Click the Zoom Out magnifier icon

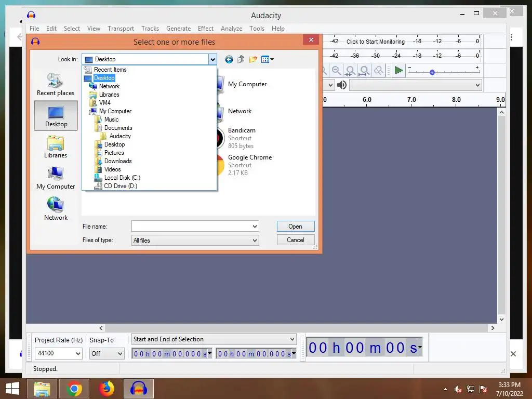(336, 71)
